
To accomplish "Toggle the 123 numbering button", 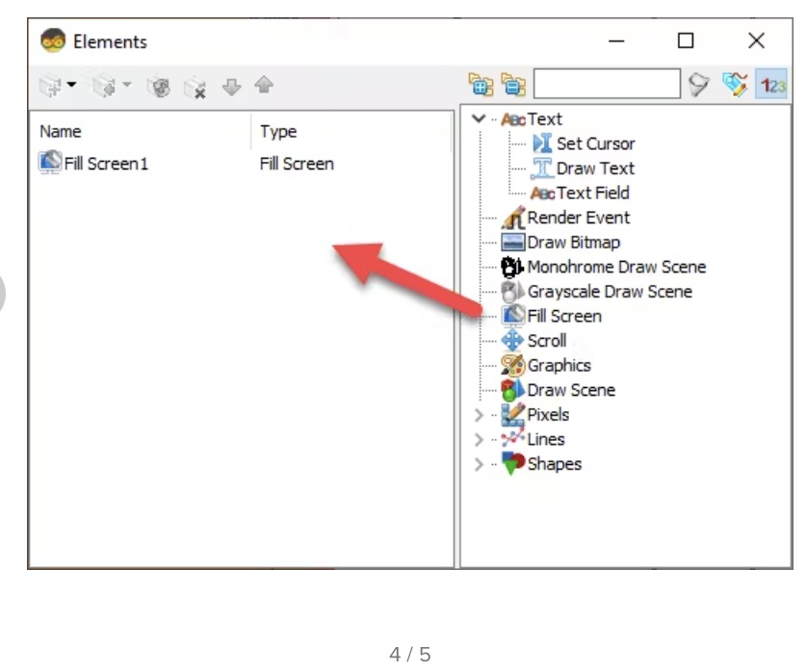I will click(770, 86).
